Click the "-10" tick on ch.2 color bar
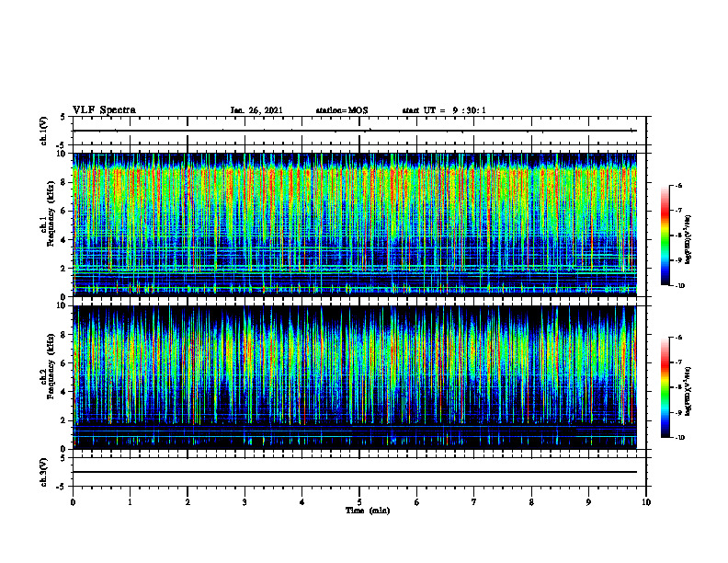Image resolution: width=728 pixels, height=563 pixels. pos(679,438)
